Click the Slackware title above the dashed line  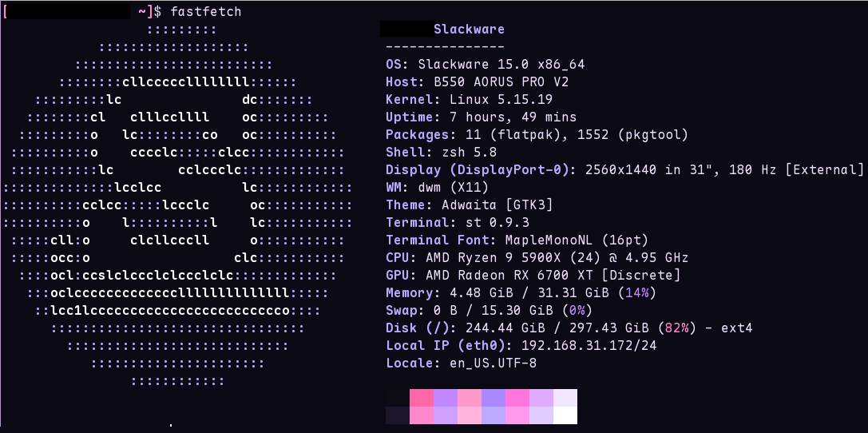[469, 30]
